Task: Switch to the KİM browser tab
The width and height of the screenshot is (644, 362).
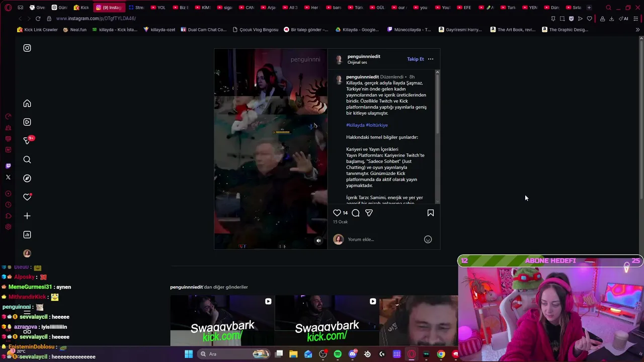Action: (203, 8)
